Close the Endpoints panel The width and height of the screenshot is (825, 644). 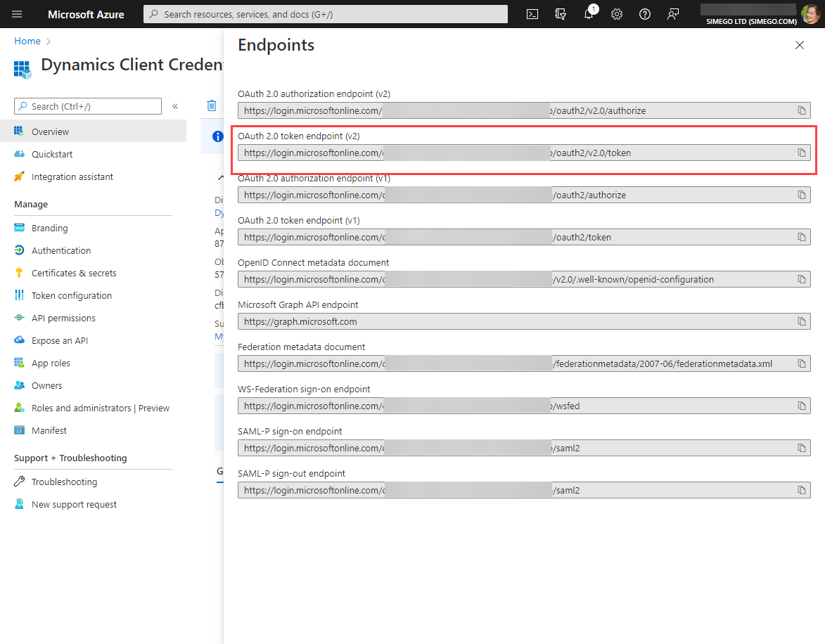[799, 45]
